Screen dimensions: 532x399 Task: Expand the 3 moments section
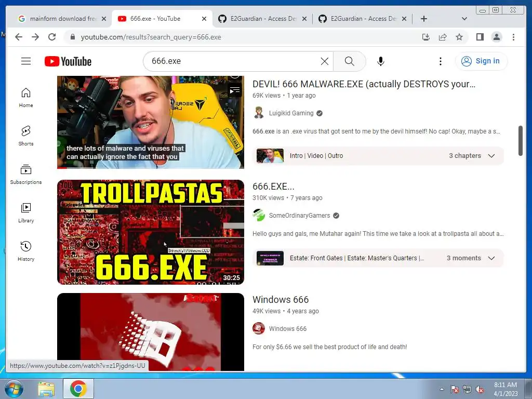point(491,258)
